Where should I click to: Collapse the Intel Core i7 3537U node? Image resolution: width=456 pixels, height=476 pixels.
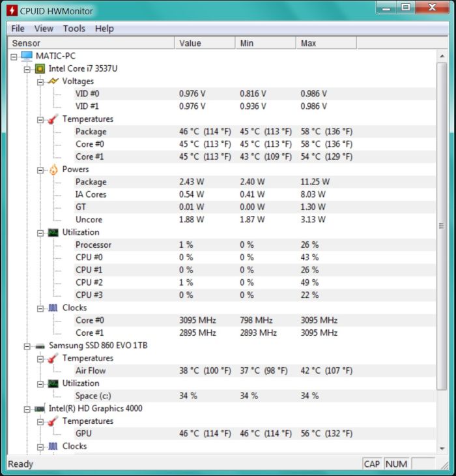point(27,70)
